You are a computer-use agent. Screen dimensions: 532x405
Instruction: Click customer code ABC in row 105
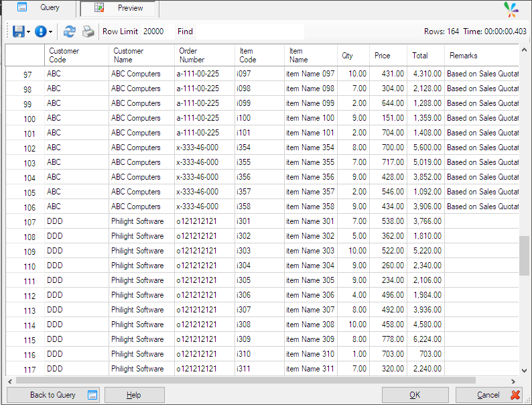click(76, 192)
